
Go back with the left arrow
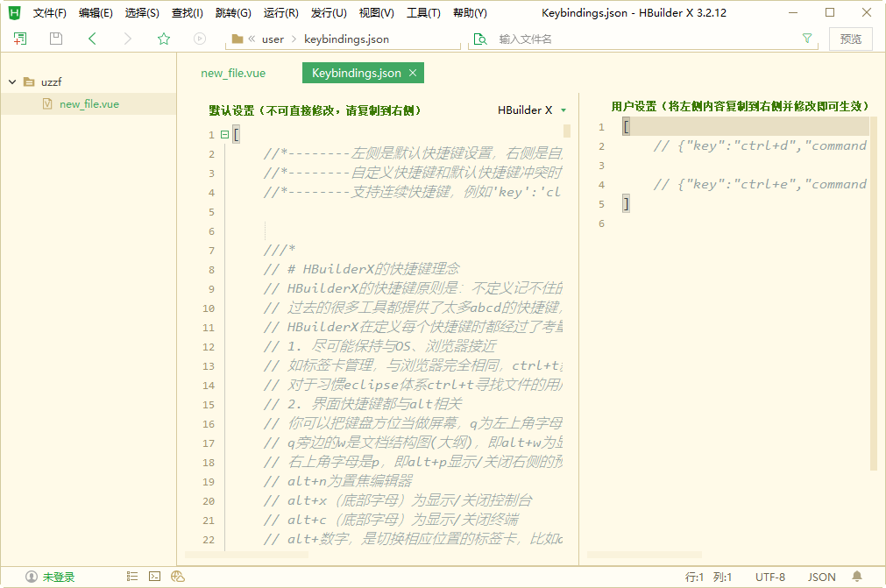click(92, 39)
